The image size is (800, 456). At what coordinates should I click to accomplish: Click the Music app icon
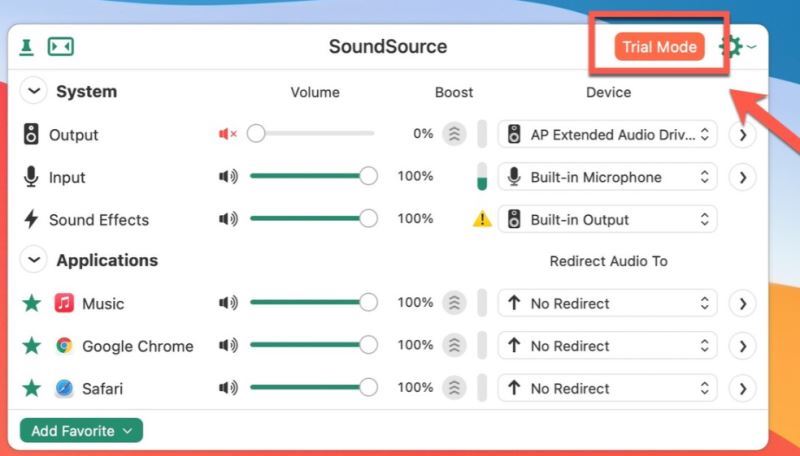tap(64, 303)
